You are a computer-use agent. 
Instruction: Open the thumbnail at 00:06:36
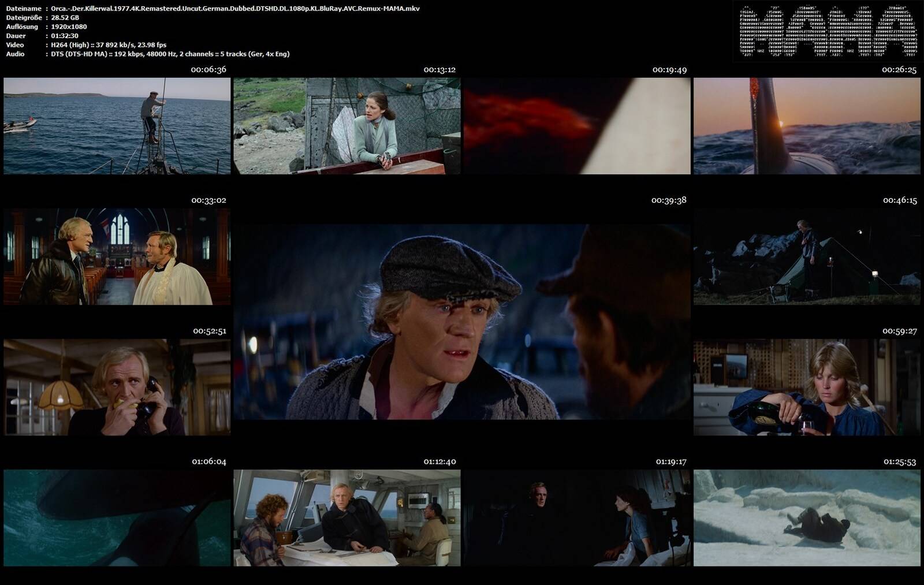pyautogui.click(x=117, y=126)
